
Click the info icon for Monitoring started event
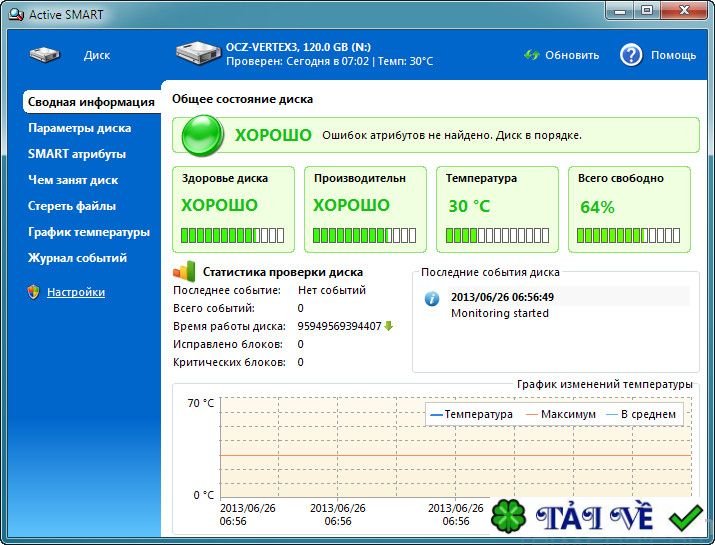click(432, 299)
